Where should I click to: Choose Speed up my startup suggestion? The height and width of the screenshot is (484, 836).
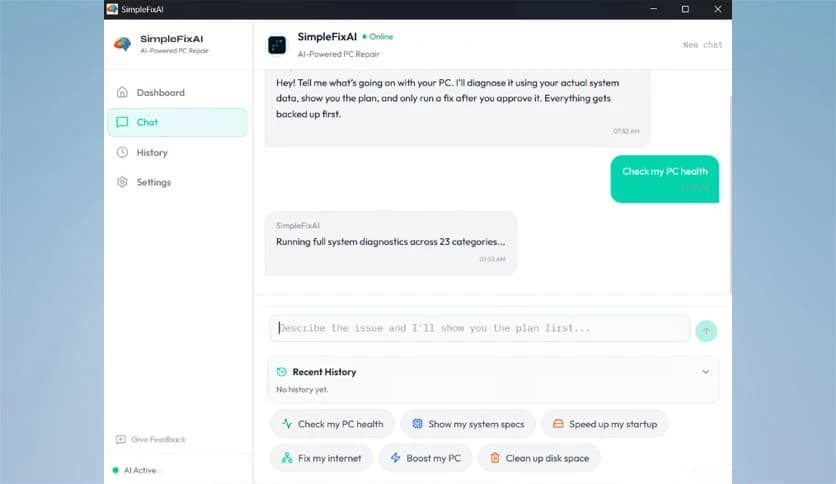pos(605,424)
